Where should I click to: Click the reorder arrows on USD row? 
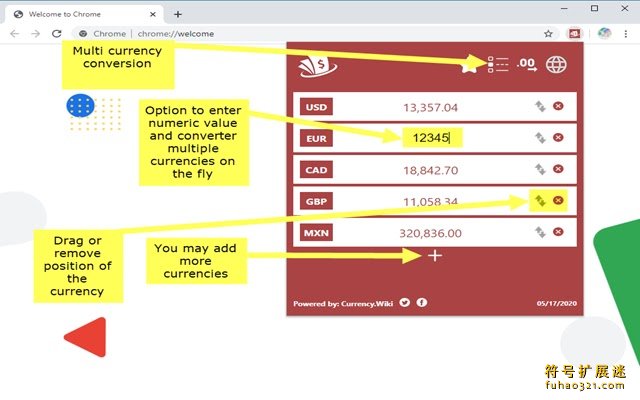tap(540, 107)
